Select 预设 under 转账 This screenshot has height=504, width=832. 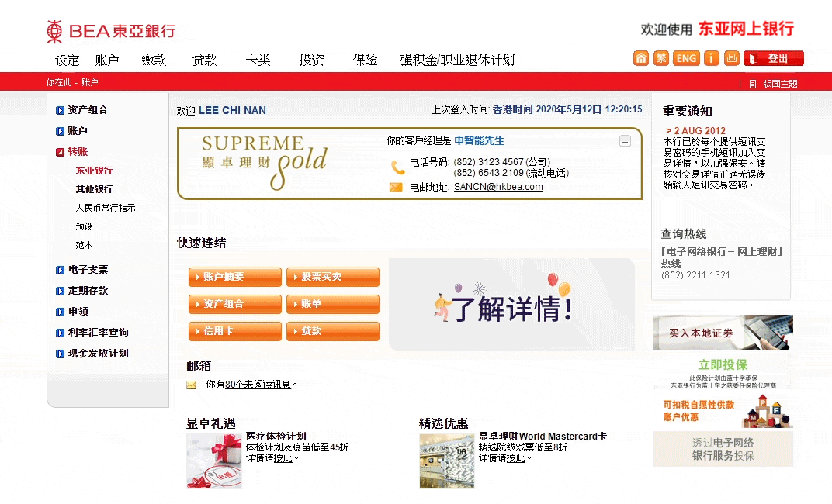[x=84, y=226]
